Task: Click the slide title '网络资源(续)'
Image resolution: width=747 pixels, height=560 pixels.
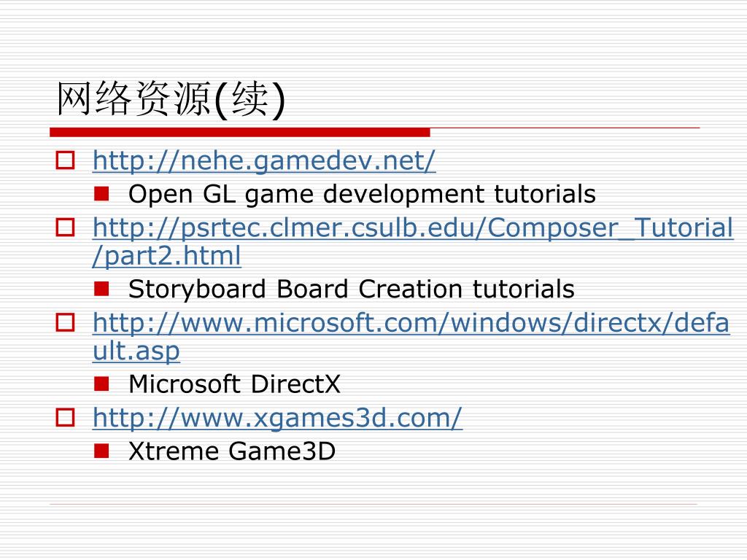Action: (171, 99)
